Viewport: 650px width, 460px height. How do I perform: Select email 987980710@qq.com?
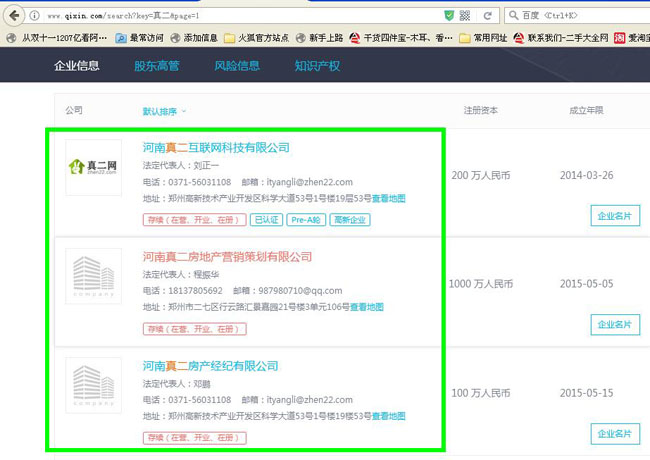300,291
